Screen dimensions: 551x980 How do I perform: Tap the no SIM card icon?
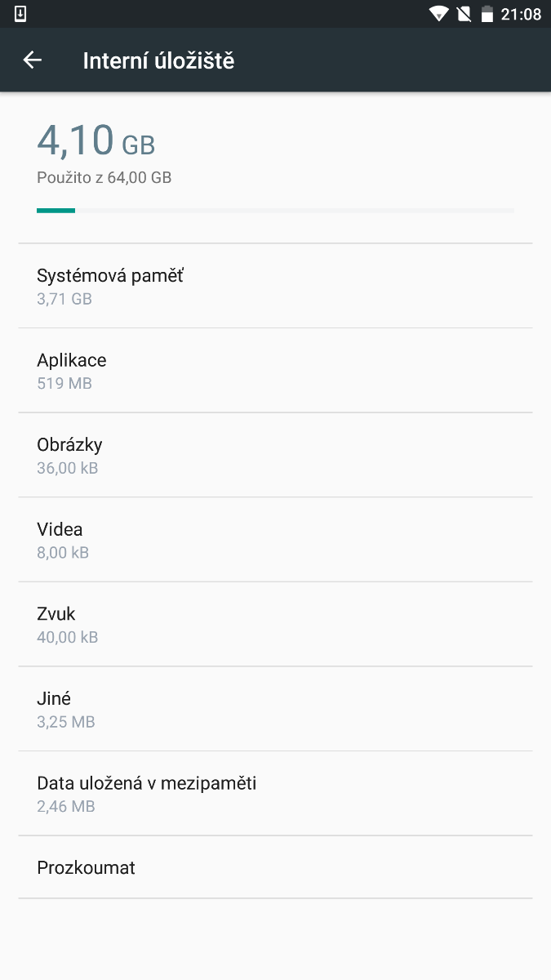point(464,14)
